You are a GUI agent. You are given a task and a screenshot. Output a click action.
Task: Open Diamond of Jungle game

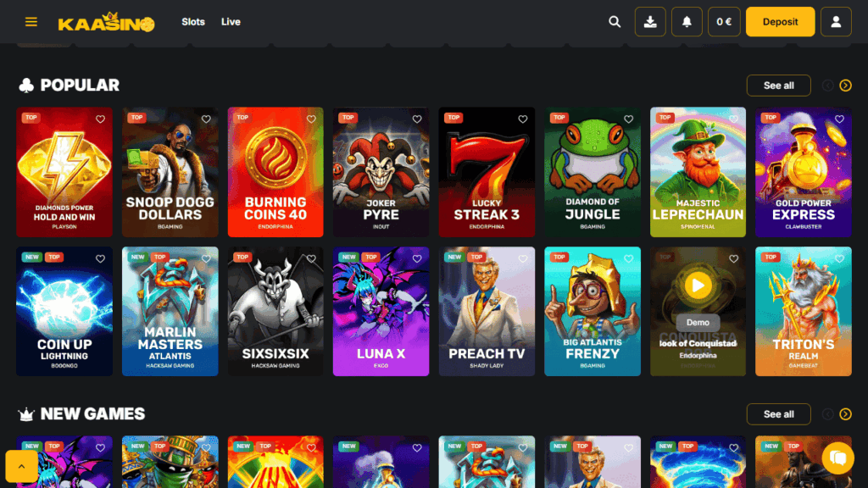pos(593,172)
